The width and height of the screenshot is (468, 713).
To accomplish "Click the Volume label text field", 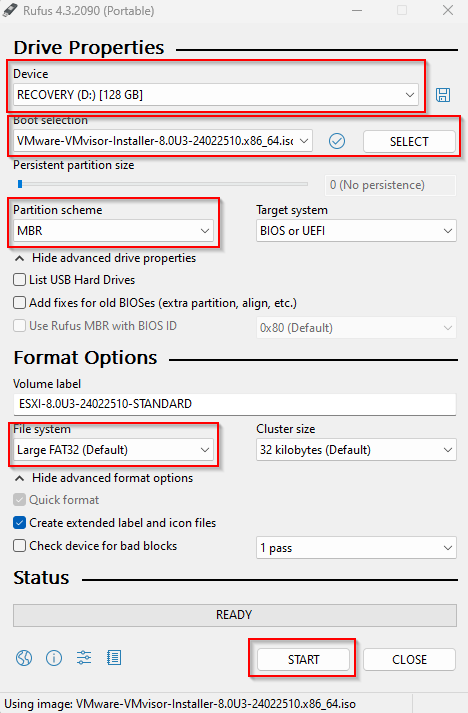I will (x=235, y=404).
